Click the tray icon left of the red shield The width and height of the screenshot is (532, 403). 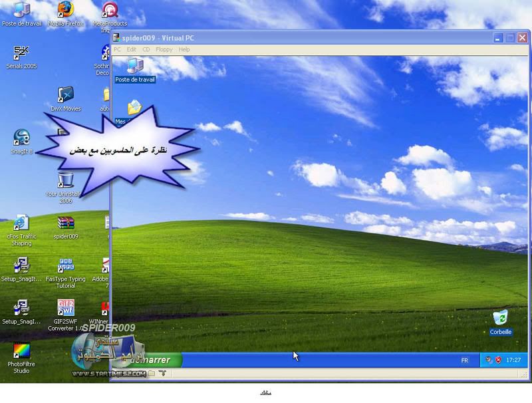[x=488, y=360]
